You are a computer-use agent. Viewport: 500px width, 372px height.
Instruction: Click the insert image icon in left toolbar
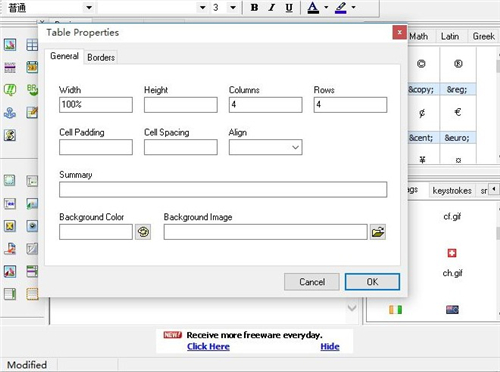[10, 44]
